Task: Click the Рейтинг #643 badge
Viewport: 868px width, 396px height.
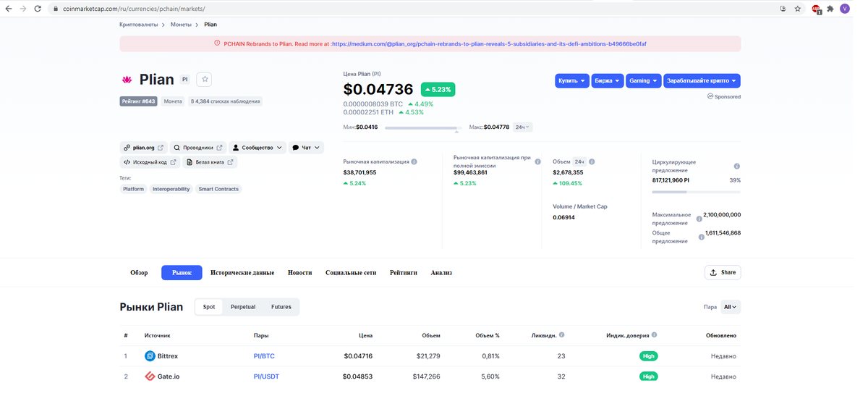Action: coord(138,101)
